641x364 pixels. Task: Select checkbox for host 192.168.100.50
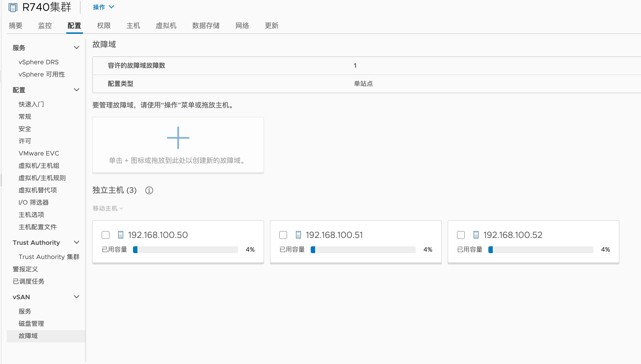(106, 235)
